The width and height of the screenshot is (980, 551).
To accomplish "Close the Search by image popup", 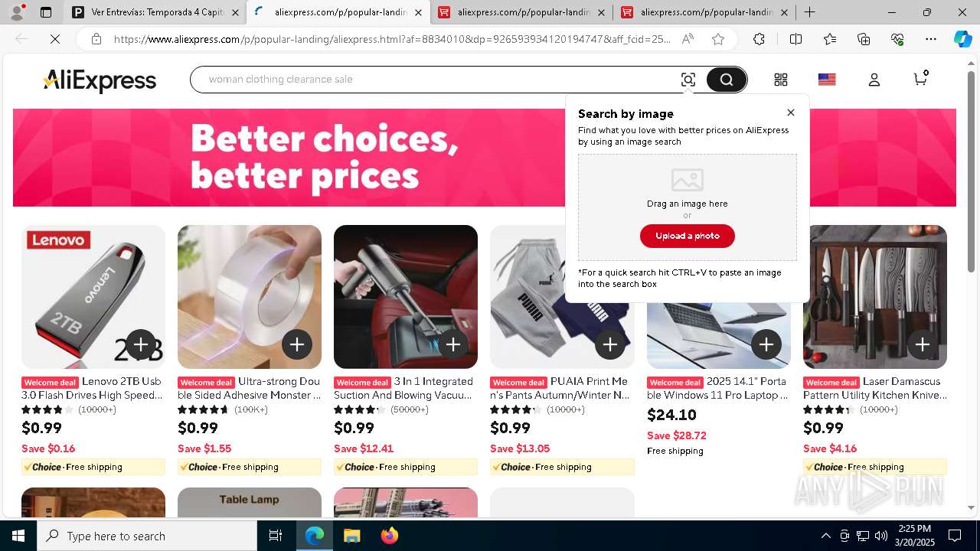I will pyautogui.click(x=791, y=112).
